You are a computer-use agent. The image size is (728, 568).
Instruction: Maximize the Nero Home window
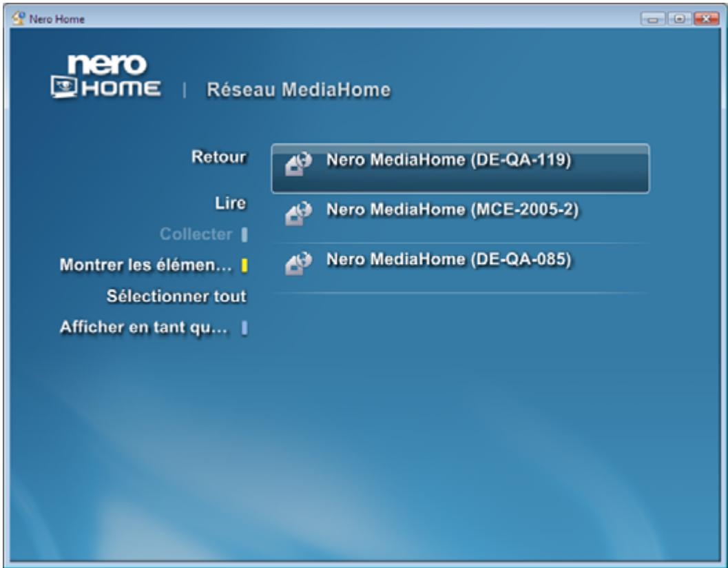click(679, 19)
